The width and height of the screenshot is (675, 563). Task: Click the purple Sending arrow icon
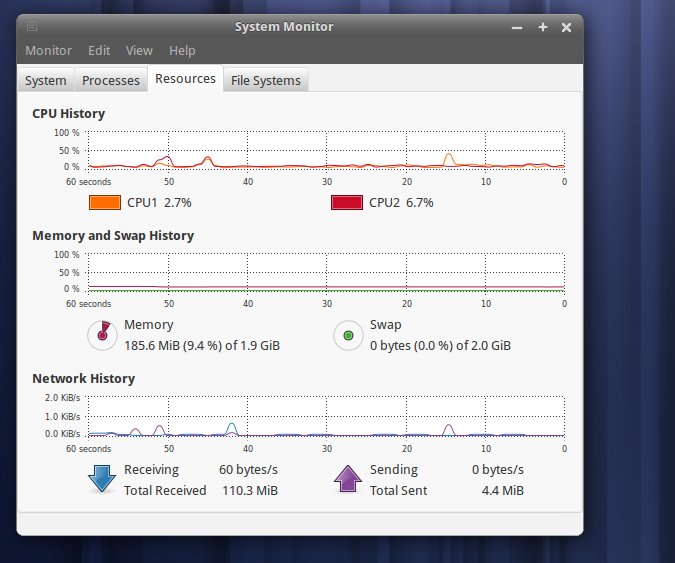[x=348, y=479]
